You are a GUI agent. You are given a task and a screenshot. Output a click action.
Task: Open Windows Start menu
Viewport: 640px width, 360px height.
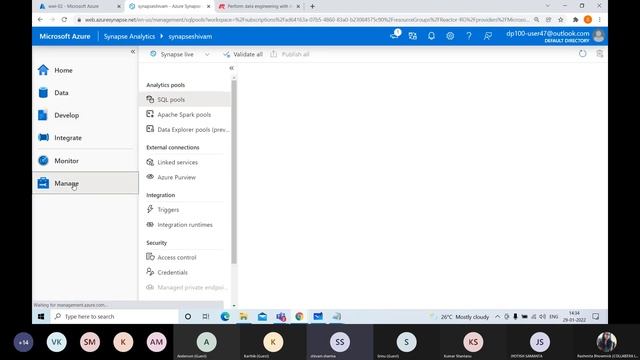tap(41, 316)
